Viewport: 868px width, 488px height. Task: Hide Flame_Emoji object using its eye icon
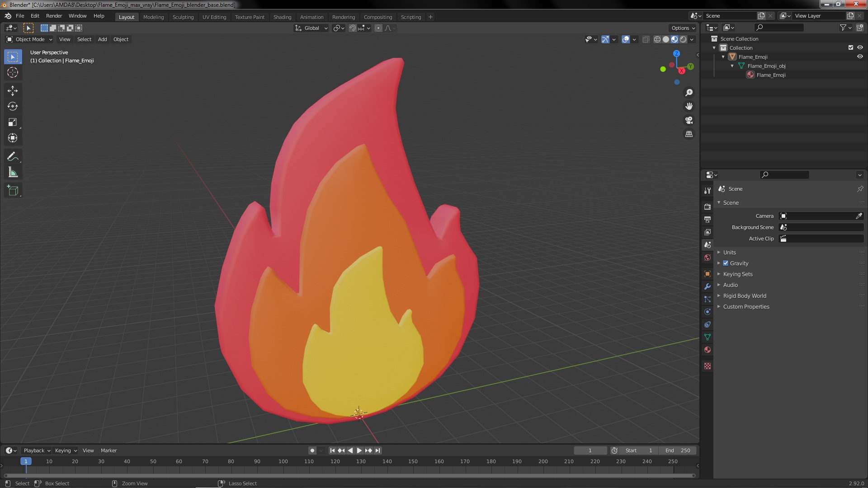tap(860, 56)
